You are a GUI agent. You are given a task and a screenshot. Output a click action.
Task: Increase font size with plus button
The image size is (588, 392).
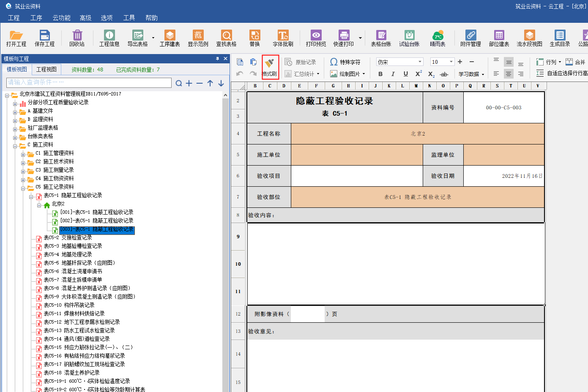[x=460, y=62]
